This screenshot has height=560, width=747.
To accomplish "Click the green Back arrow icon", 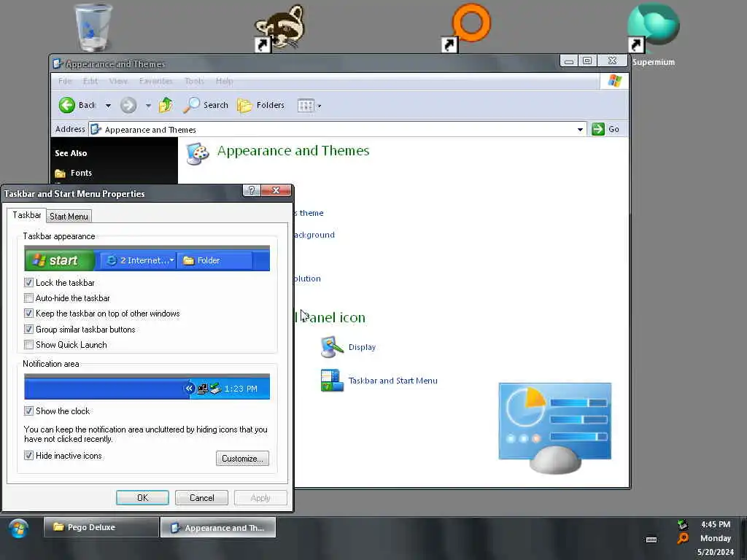I will pos(67,105).
